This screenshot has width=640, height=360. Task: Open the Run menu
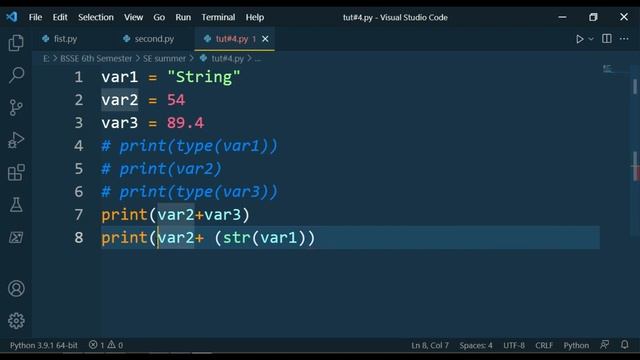coord(183,17)
